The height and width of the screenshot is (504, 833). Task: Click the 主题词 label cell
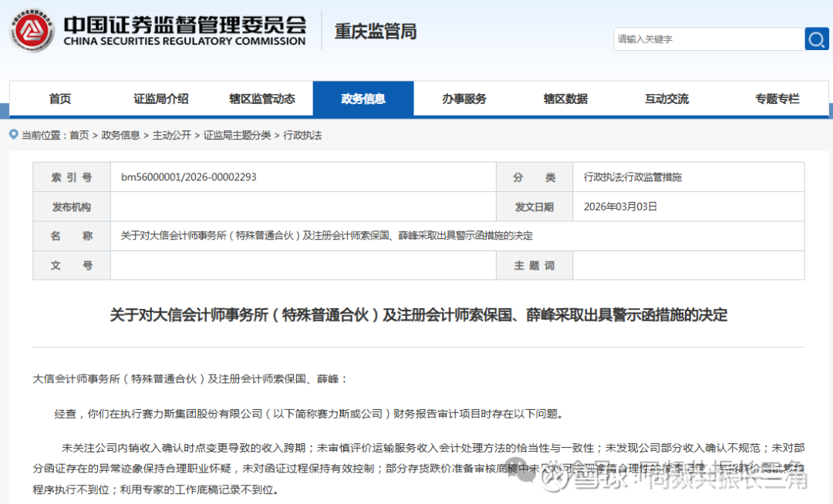tap(535, 265)
